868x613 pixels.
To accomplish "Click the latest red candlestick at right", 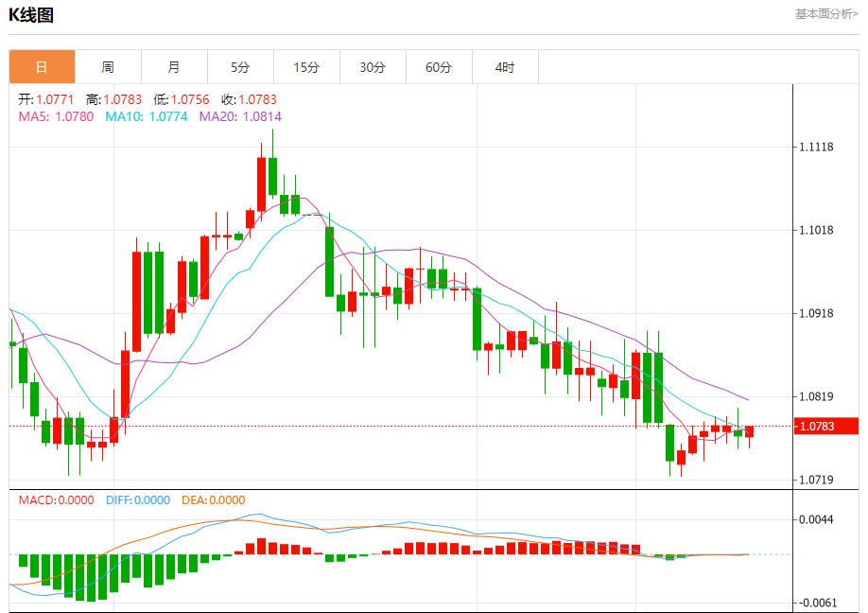I will pos(750,431).
